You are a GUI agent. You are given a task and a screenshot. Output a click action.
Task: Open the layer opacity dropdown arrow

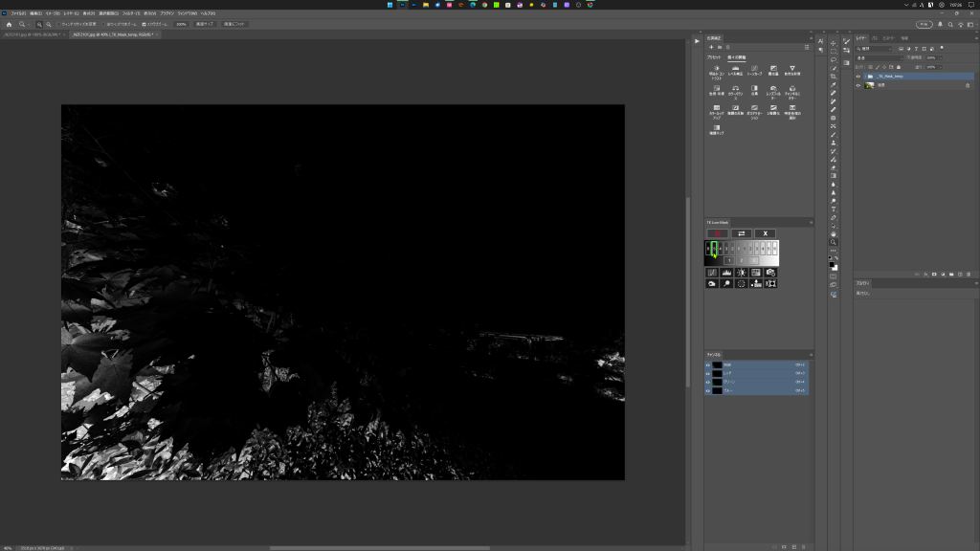tap(940, 57)
